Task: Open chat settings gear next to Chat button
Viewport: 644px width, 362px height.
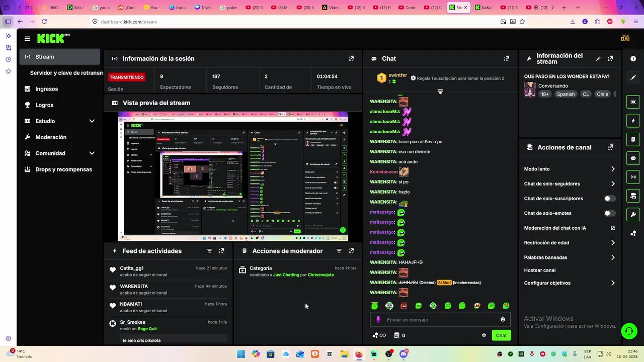Action: click(x=484, y=335)
